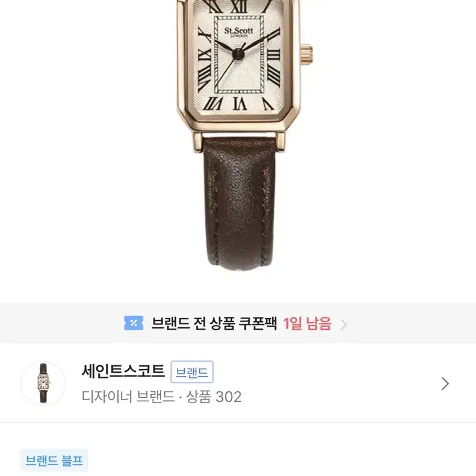This screenshot has height=476, width=476.
Task: Click the Roman numeral VIII on dial
Action: pos(204,79)
